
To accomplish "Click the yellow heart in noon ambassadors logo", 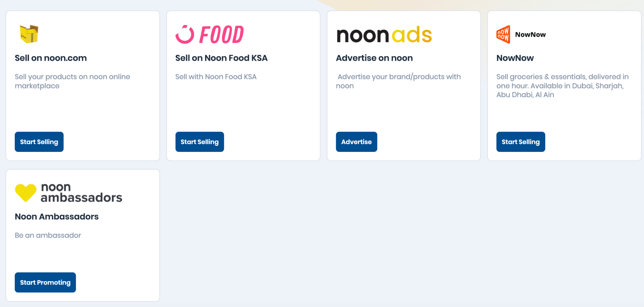I will (25, 193).
